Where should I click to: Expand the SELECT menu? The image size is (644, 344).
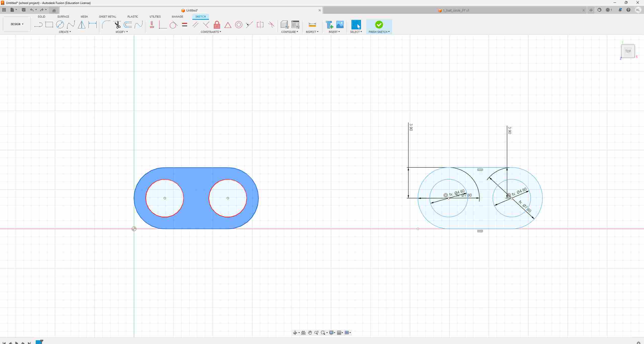pyautogui.click(x=356, y=32)
